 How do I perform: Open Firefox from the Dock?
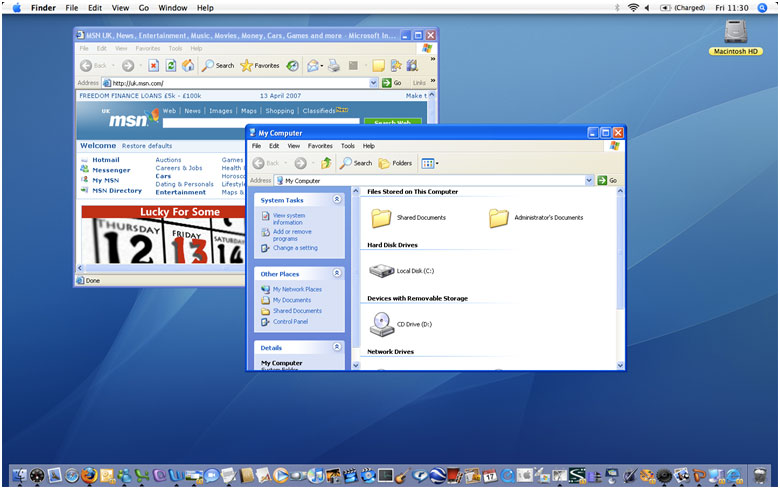pos(90,476)
